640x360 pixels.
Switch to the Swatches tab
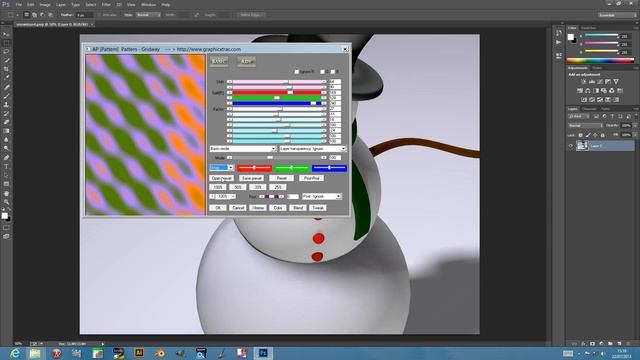pos(589,28)
